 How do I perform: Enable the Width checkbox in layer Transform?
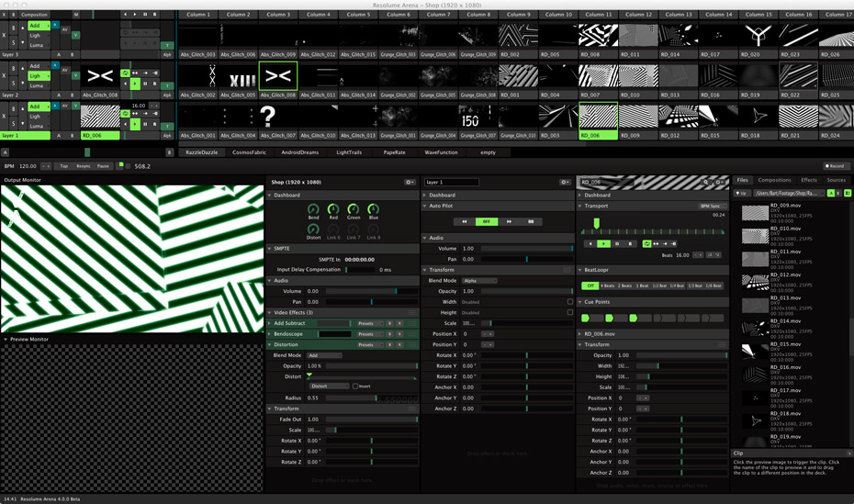(x=570, y=302)
